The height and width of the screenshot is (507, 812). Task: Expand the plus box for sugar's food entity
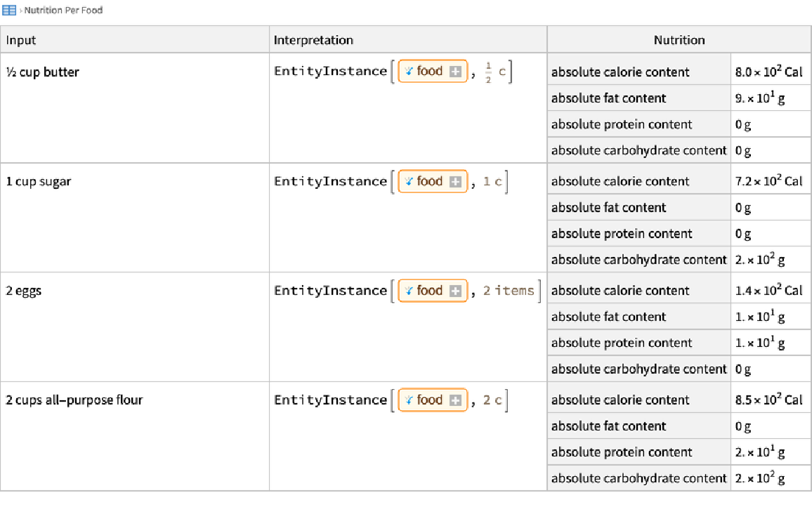[x=455, y=182]
